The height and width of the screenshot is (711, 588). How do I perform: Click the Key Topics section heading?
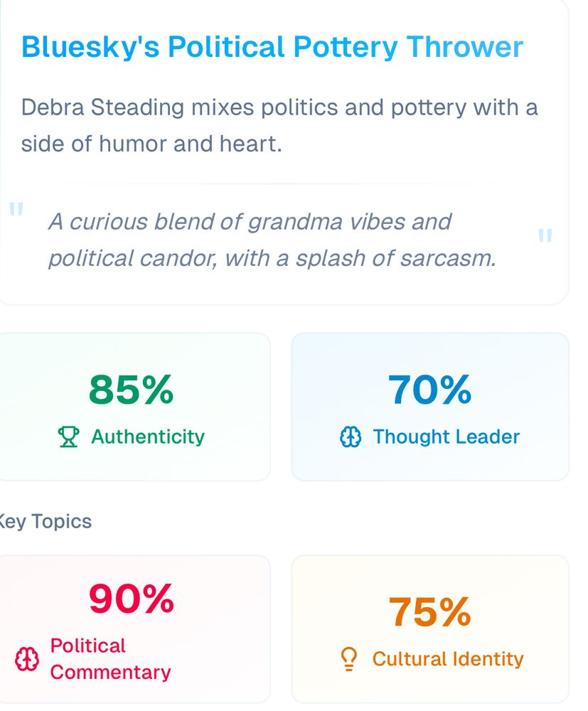click(x=46, y=522)
